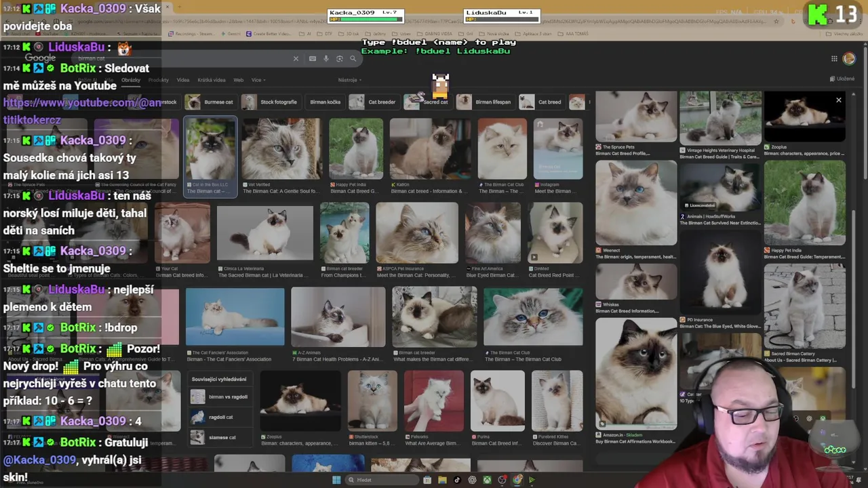Open YouTube link in BotRix chat message
Viewport: 868px width, 488px height.
pos(81,111)
